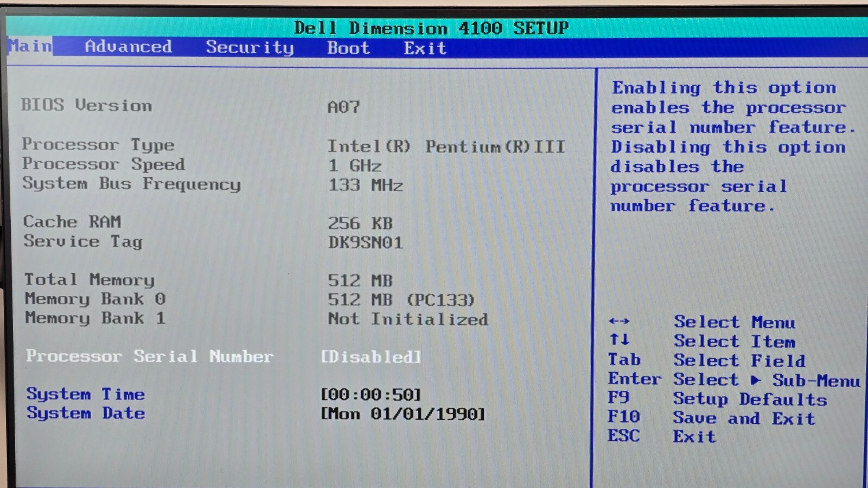This screenshot has height=488, width=868.
Task: Toggle Processor Serial Number [Disabled] value
Action: [371, 357]
